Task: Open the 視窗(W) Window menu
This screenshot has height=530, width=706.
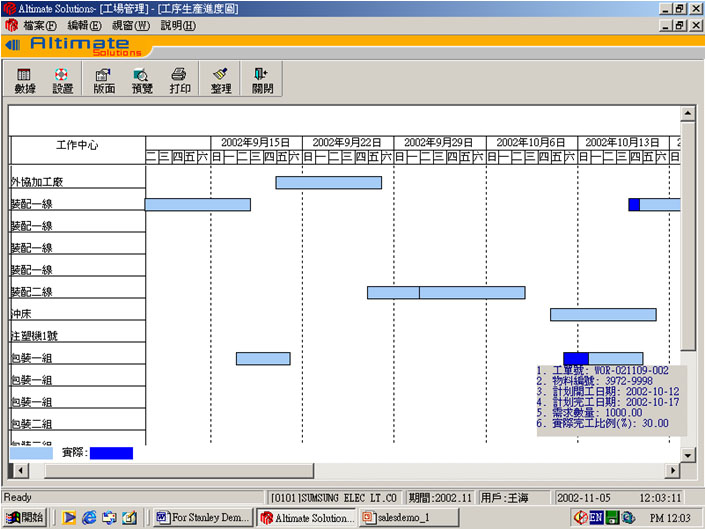Action: pyautogui.click(x=130, y=25)
